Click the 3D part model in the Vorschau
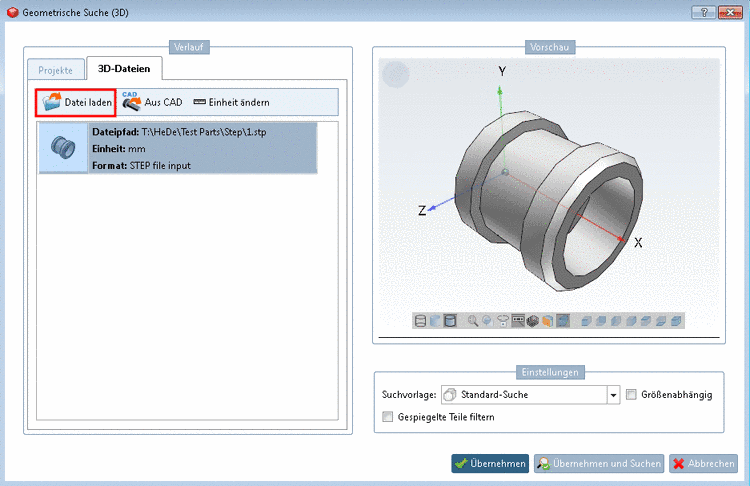 pos(549,201)
